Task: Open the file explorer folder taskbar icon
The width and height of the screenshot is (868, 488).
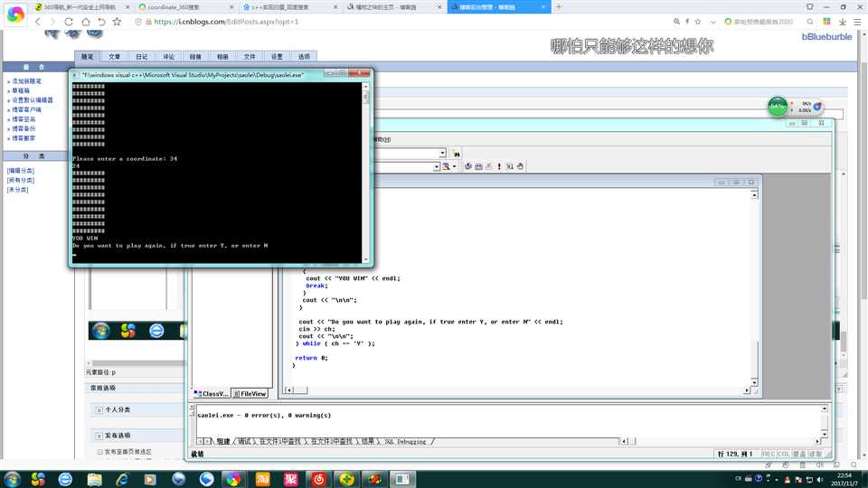Action: [94, 479]
